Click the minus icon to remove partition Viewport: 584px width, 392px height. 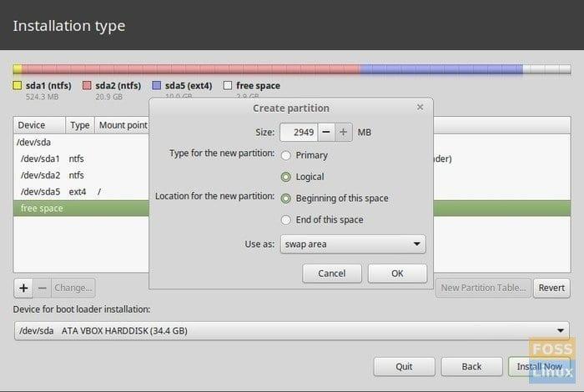[x=42, y=288]
